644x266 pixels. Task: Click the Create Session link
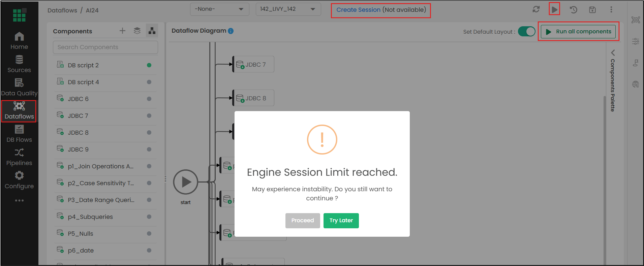click(x=358, y=10)
